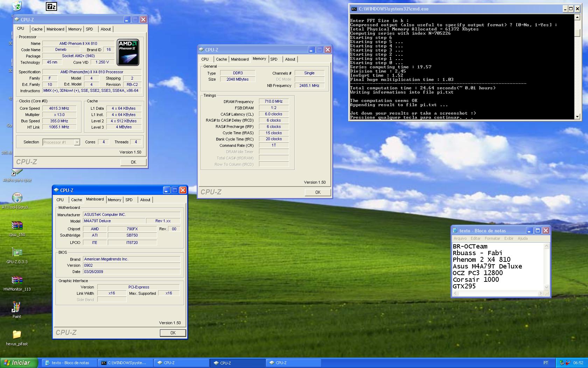
Task: Switch to SPD tab in the processor CPU-Z window
Action: (x=90, y=29)
